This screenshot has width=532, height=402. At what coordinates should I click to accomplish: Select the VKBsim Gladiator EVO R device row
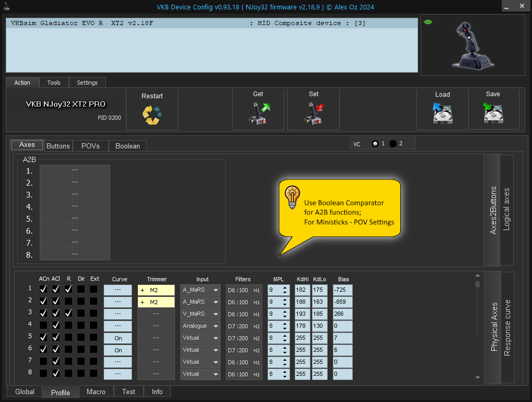[212, 23]
